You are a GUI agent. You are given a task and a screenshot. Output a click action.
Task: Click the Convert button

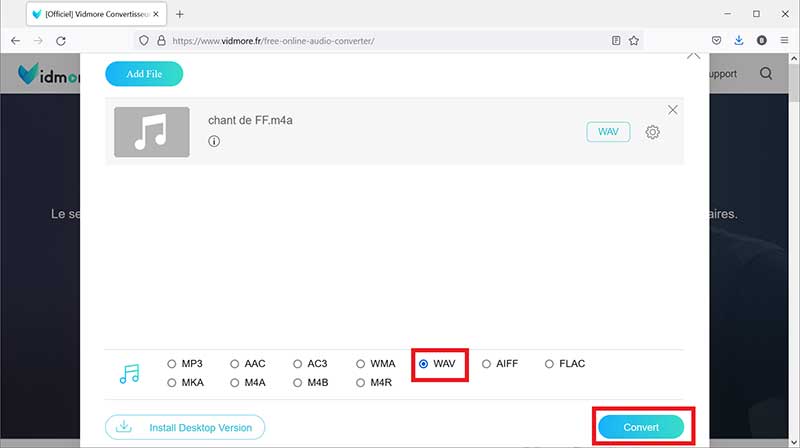click(x=641, y=427)
